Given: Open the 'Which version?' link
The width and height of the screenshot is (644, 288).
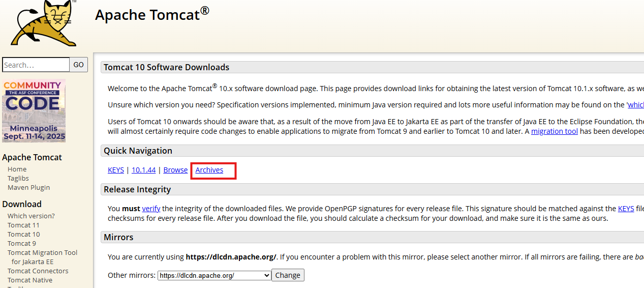Looking at the screenshot, I should 31,216.
